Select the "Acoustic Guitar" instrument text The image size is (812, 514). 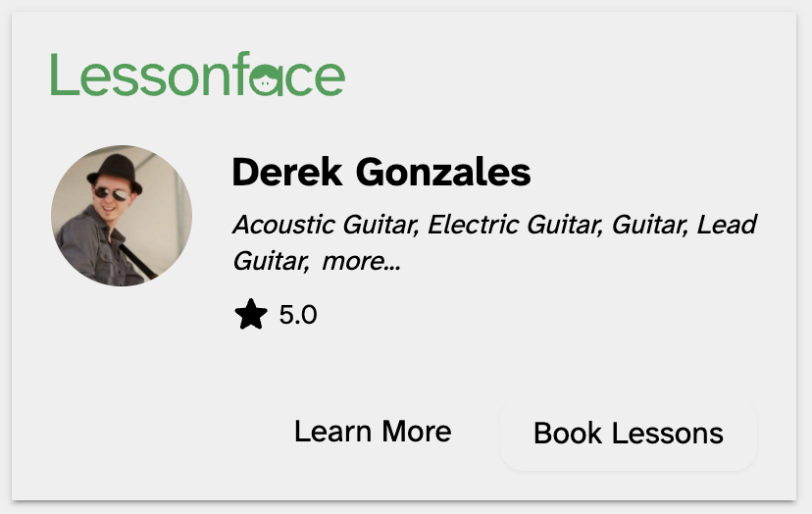click(x=325, y=225)
